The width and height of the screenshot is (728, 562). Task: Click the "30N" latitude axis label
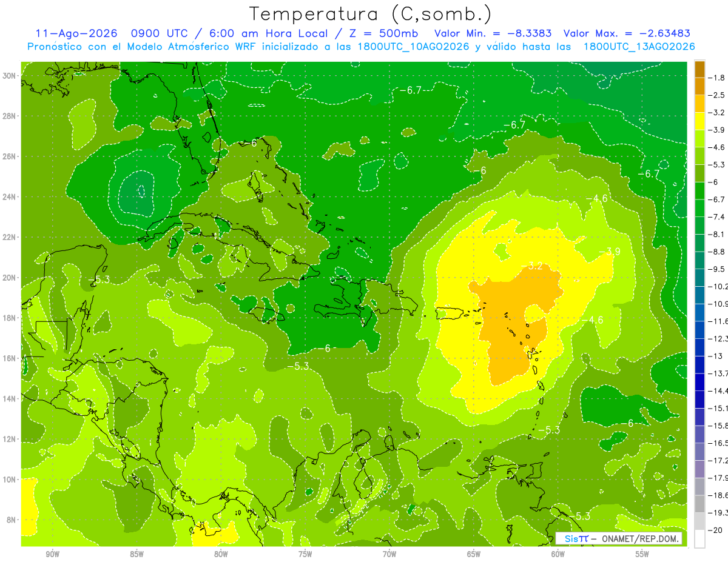click(x=10, y=76)
